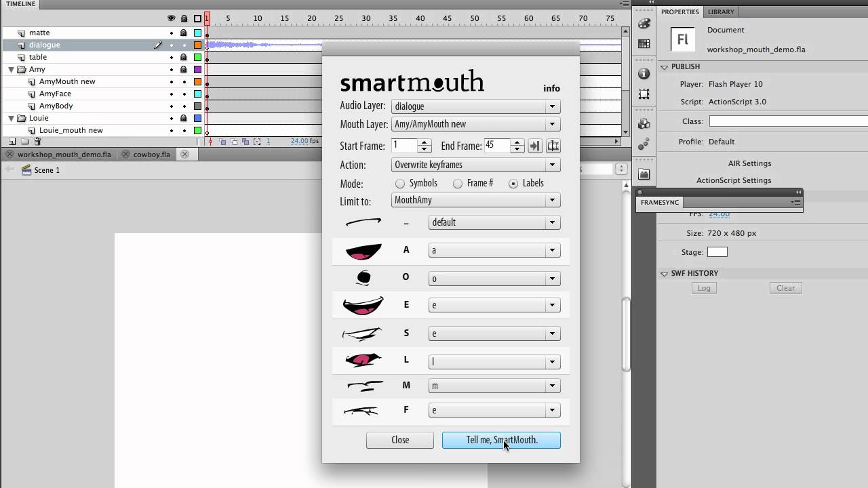Select the FRAMESYNC panel tab
868x488 pixels.
point(660,202)
